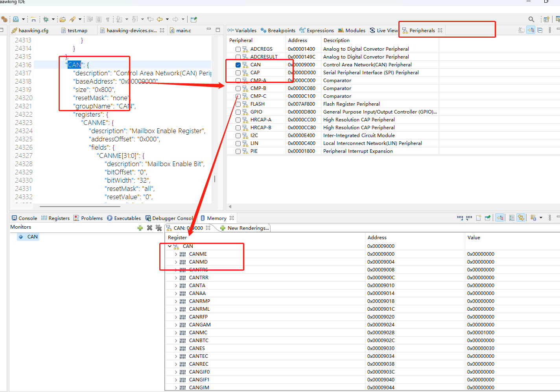Open the back arrow history dropdown
Viewport: 560px width, 392px height.
[x=167, y=19]
